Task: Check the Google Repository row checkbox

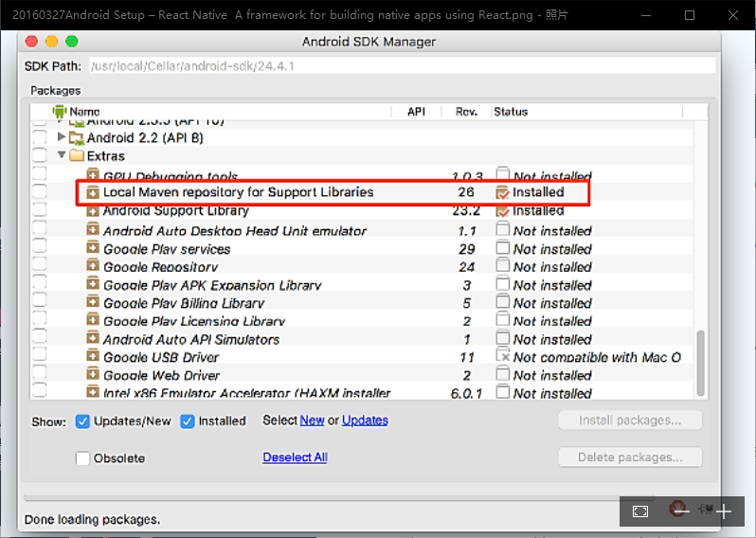Action: pos(40,264)
